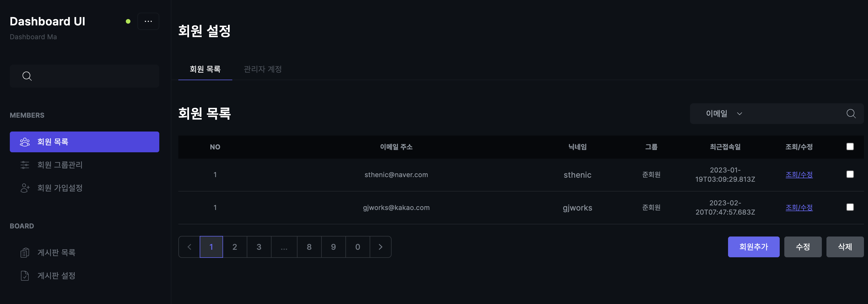
Task: Open the 이메일 search filter dropdown
Action: pos(724,114)
